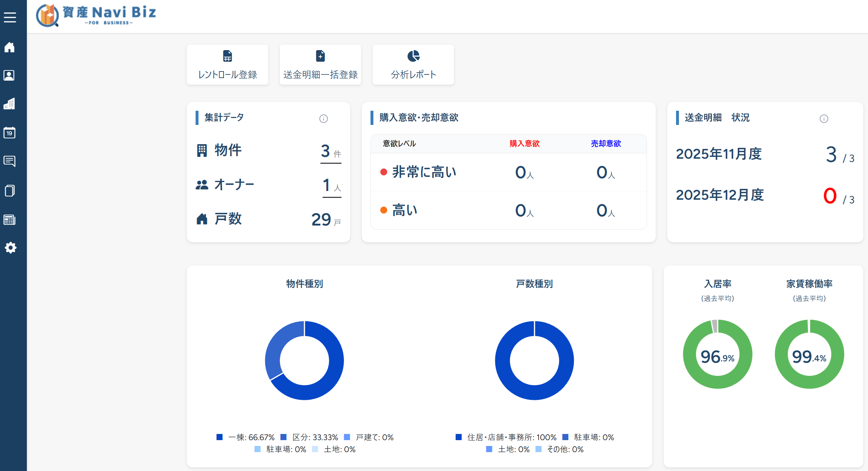Click the 一棟 legend color swatch

pos(220,437)
